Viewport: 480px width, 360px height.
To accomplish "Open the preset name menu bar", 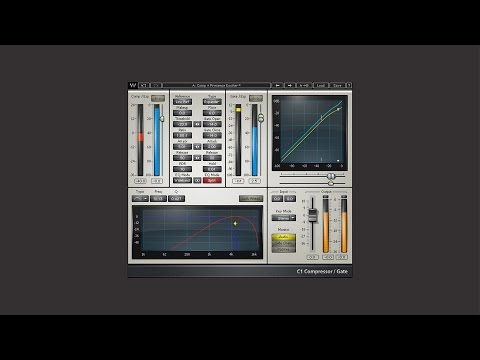I will tap(216, 85).
